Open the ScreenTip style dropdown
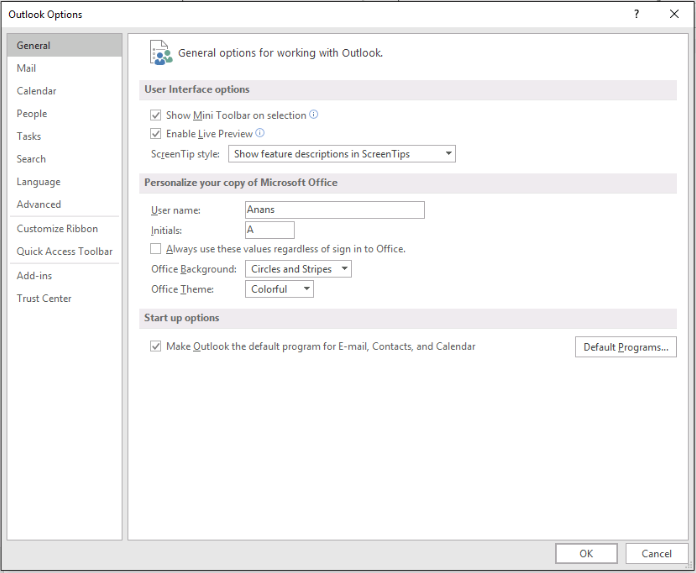Image resolution: width=696 pixels, height=573 pixels. point(342,154)
